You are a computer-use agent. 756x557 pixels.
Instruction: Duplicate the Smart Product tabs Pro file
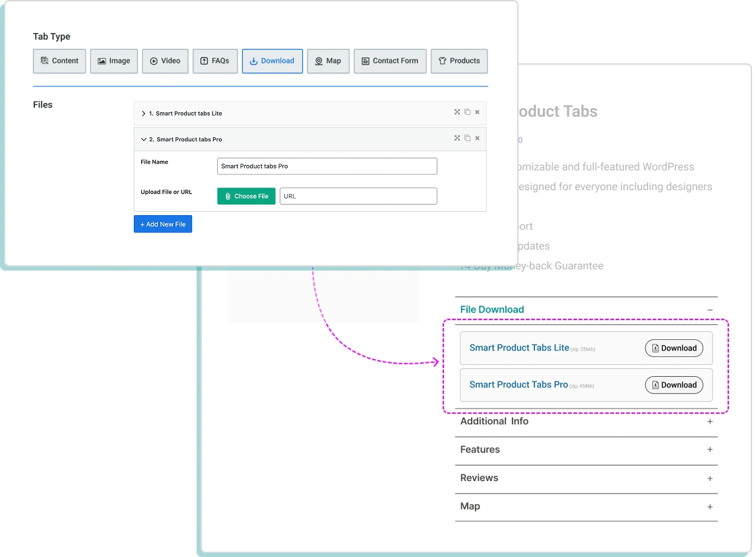point(467,138)
